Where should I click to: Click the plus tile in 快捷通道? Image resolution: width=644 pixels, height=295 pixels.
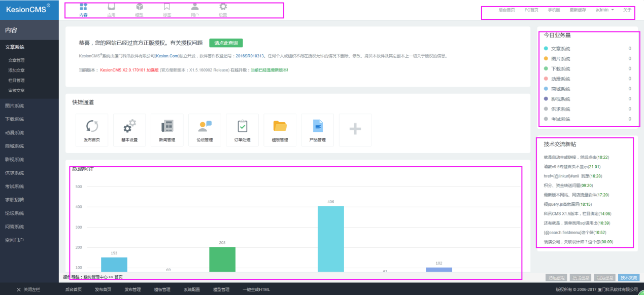[355, 130]
